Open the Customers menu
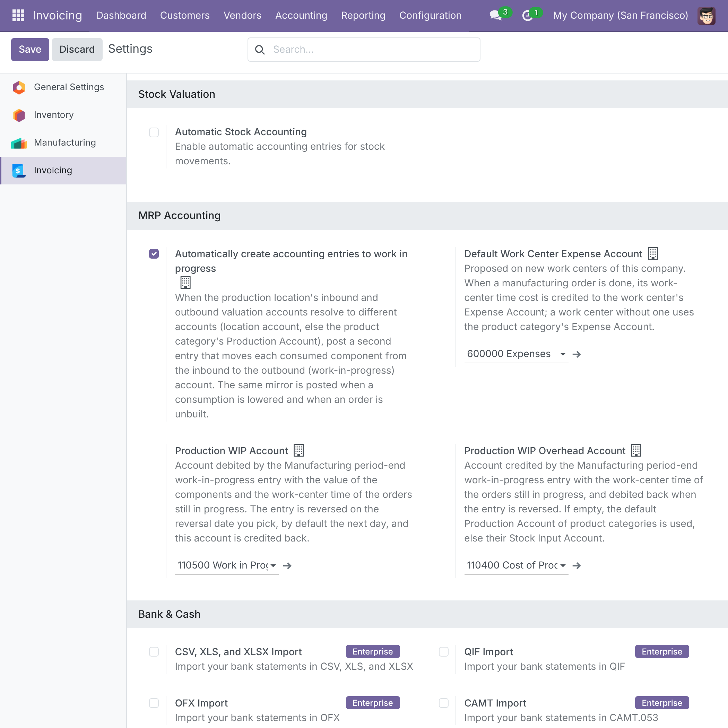This screenshot has width=728, height=728. 185,16
